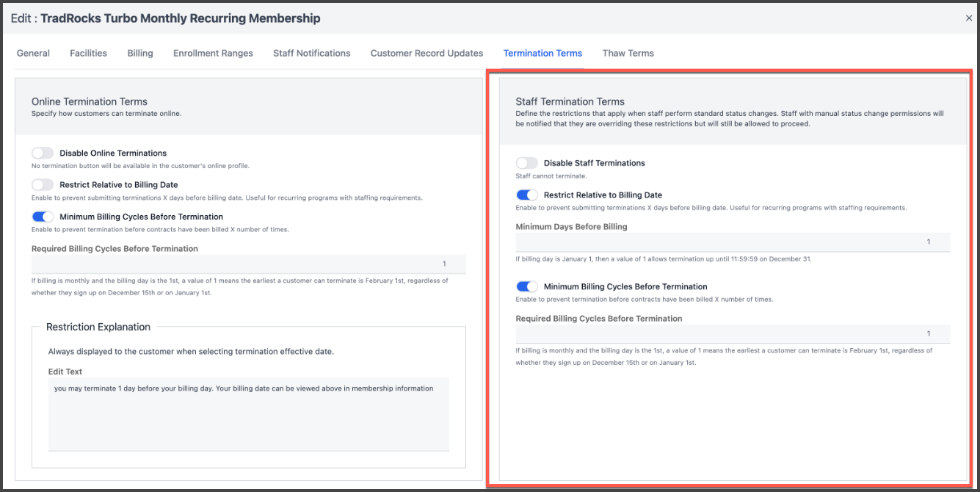
Task: Click the 'Minimum Days Before Billing' label
Action: click(x=572, y=227)
